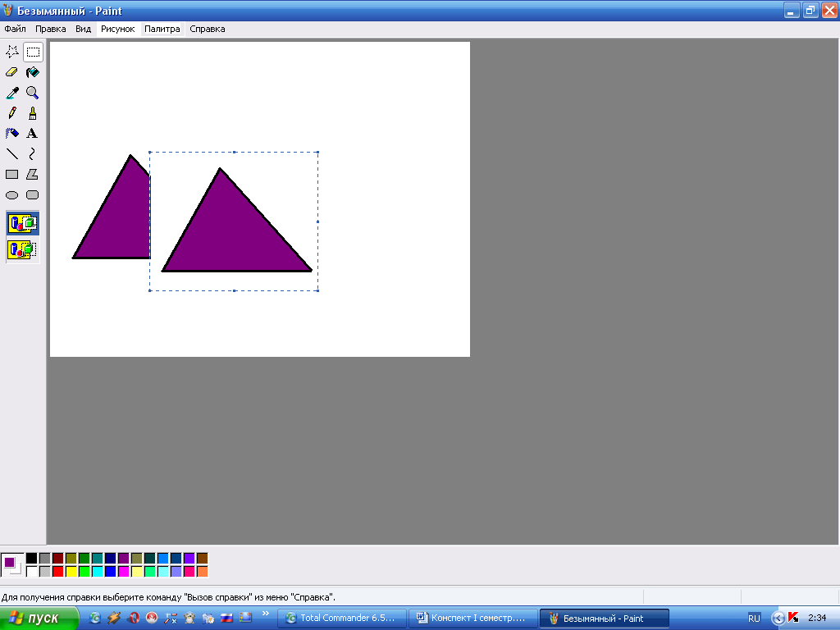Launch Total Commander quick launch icon
Viewport: 840px width, 630px height.
(x=95, y=618)
